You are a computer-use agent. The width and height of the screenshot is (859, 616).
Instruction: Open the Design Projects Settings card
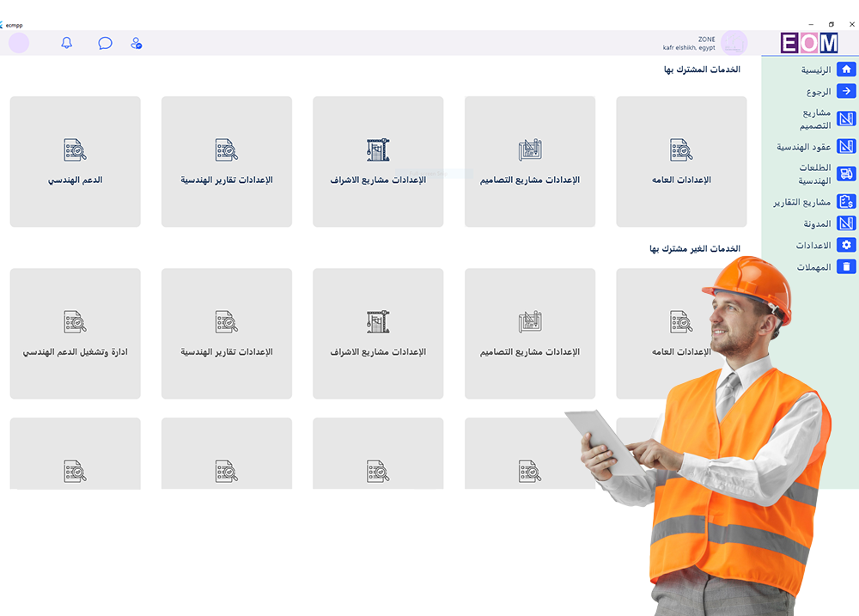[x=530, y=161]
